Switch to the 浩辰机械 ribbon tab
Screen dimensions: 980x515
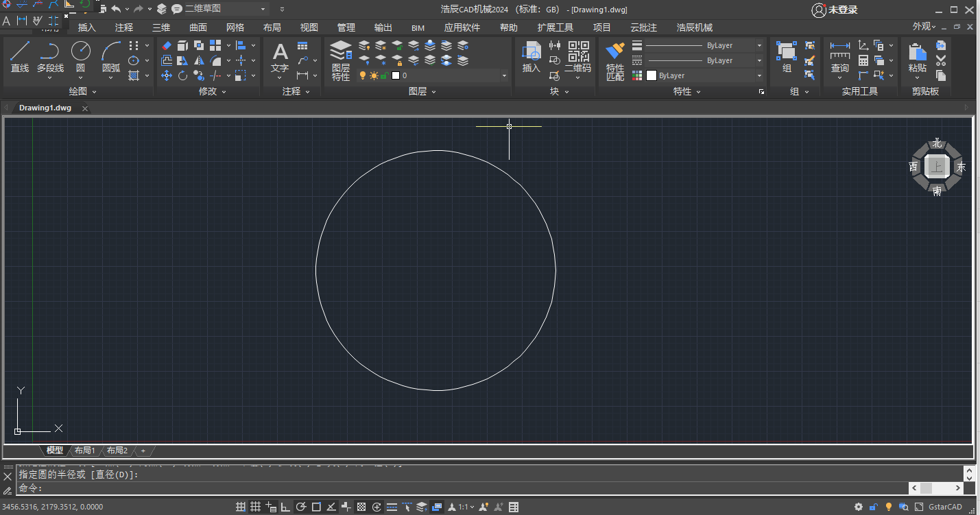695,27
